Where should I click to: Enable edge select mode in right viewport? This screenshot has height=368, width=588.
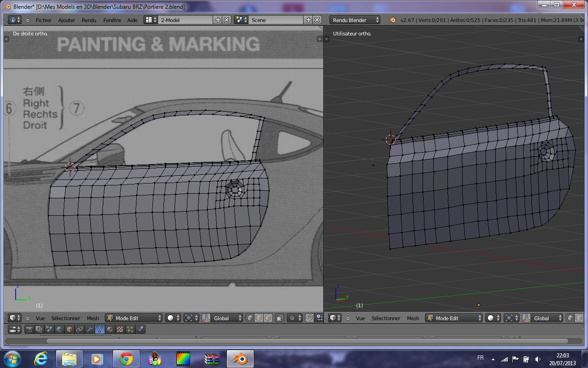[580, 318]
